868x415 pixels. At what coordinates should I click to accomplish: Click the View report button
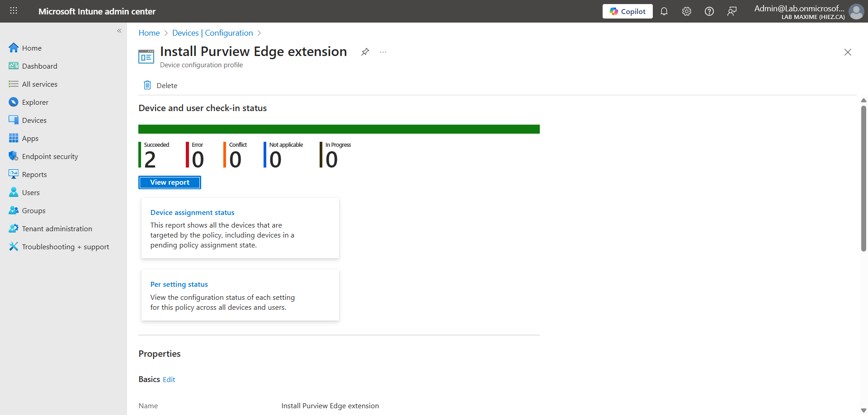170,182
